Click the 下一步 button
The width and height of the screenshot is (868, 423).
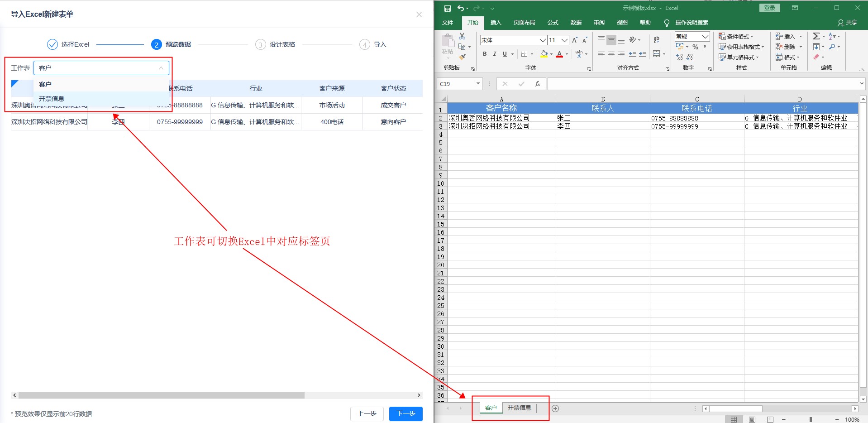(406, 414)
